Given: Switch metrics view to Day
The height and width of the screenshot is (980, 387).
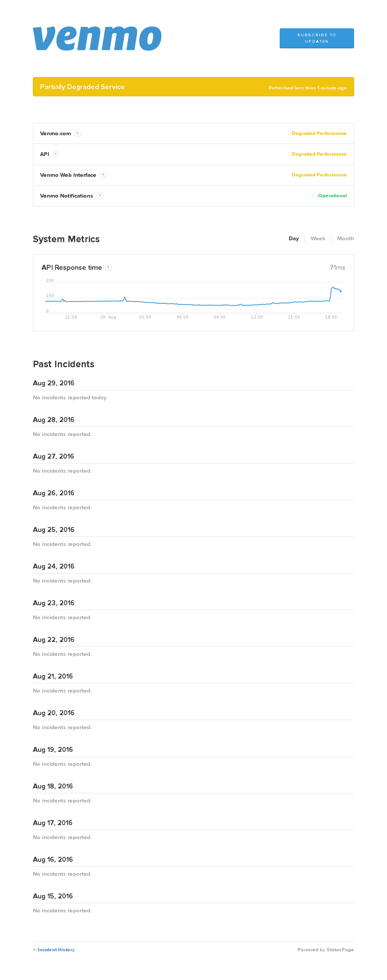Looking at the screenshot, I should click(293, 238).
